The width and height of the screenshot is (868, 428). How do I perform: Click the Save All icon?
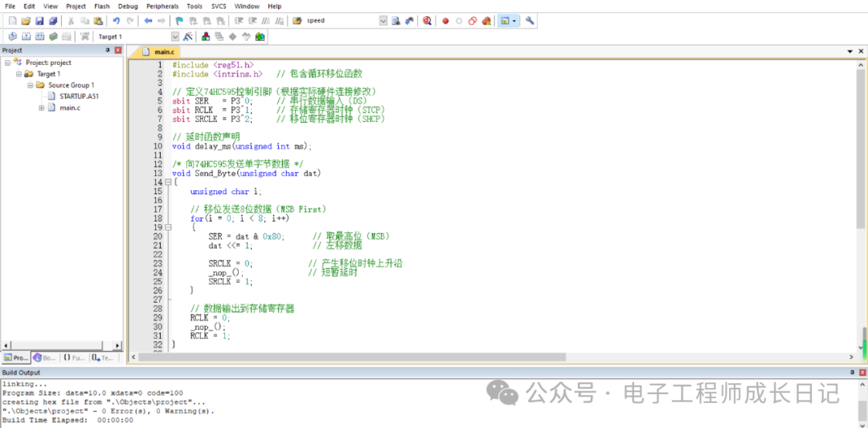[53, 21]
